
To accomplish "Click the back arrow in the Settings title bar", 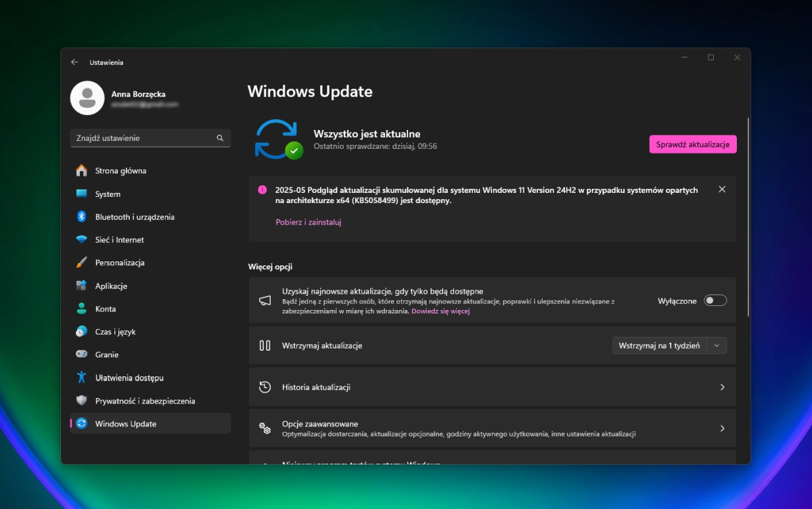I will (x=74, y=62).
